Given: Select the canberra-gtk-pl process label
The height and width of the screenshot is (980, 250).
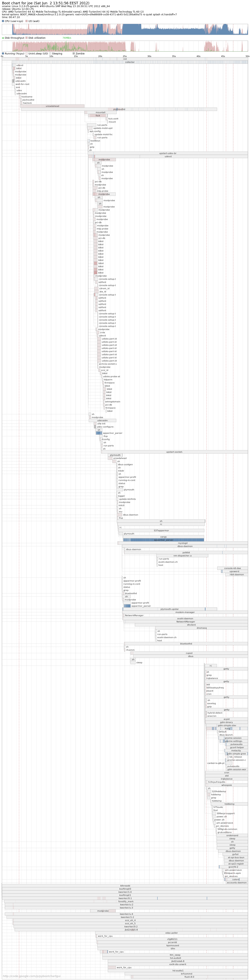Looking at the screenshot, I should 216,763.
